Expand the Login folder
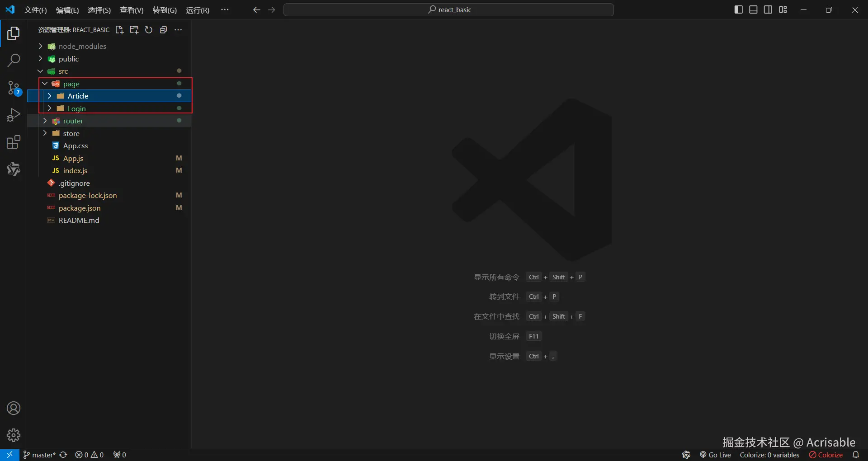The width and height of the screenshot is (868, 461). [49, 108]
